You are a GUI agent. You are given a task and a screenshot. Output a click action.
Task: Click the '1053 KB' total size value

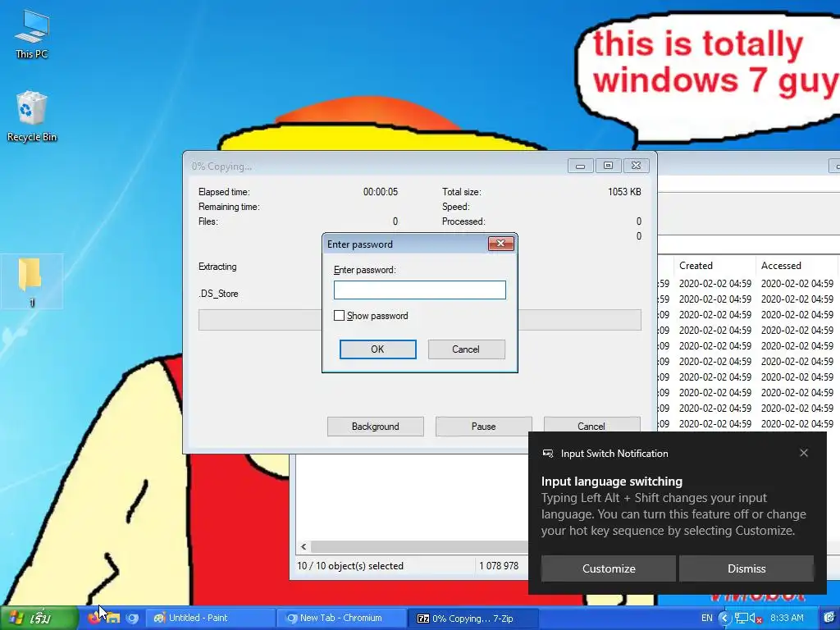point(624,192)
